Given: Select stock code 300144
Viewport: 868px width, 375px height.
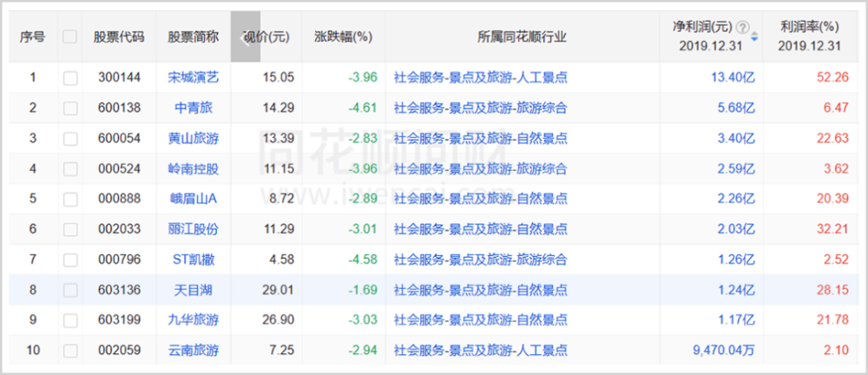Looking at the screenshot, I should pyautogui.click(x=119, y=77).
